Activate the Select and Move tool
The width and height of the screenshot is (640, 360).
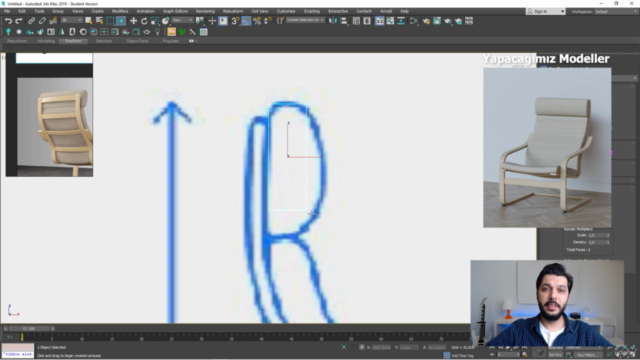133,21
